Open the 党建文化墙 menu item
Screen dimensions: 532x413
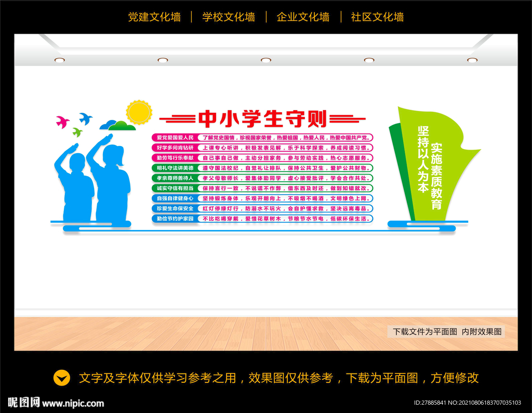pyautogui.click(x=153, y=17)
